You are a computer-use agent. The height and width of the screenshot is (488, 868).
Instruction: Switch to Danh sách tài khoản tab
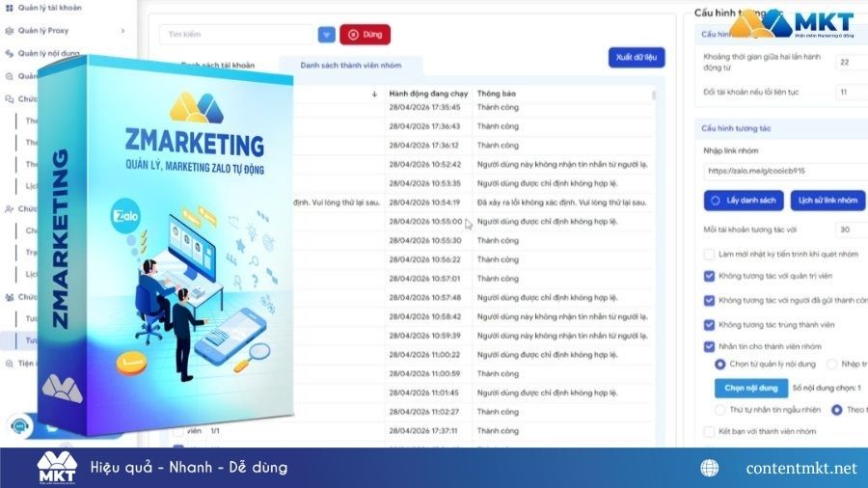[218, 66]
